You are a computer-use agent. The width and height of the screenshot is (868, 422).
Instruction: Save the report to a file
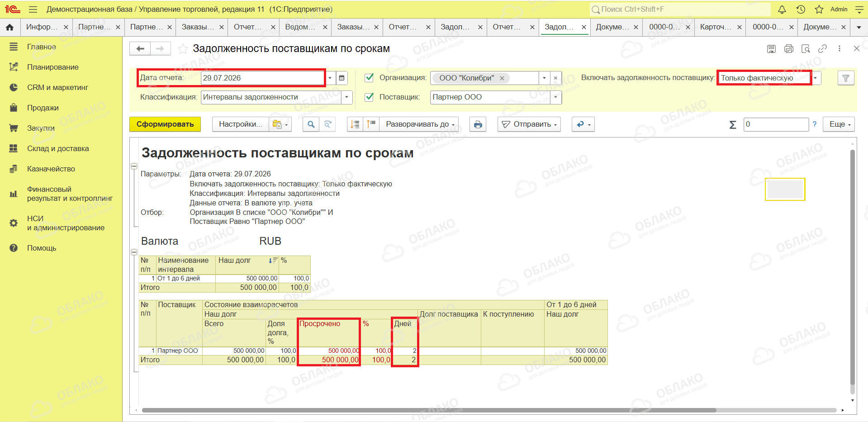point(772,49)
